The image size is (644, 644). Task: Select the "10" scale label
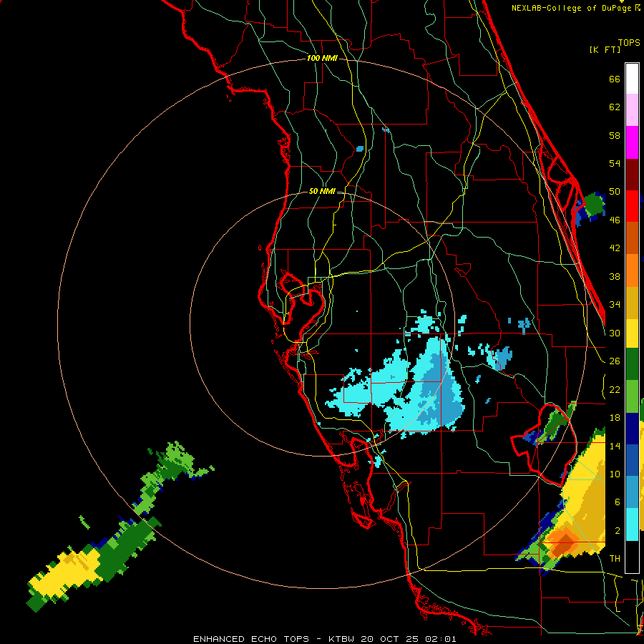615,474
